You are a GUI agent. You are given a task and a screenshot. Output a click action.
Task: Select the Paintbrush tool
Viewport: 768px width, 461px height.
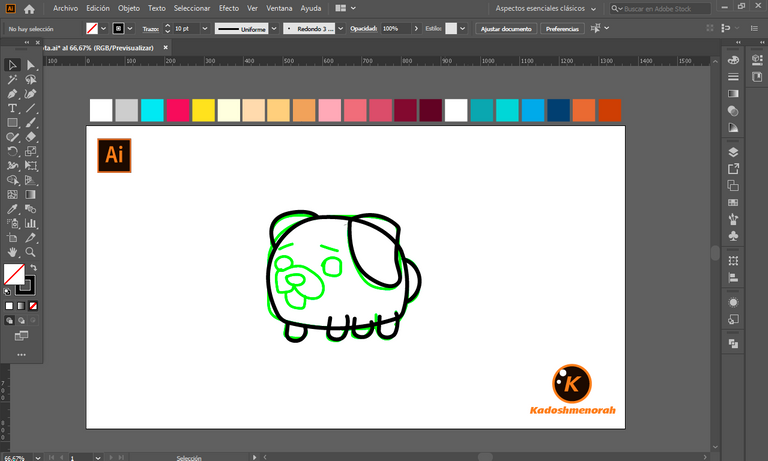[30, 122]
